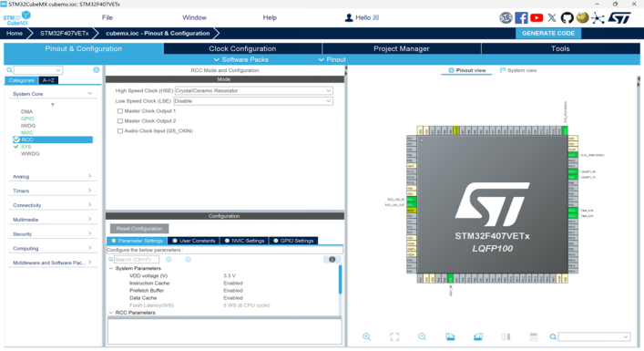Toggle Audio Clock Input (I2S_CKIN) checkbox
The width and height of the screenshot is (644, 351).
pyautogui.click(x=120, y=130)
